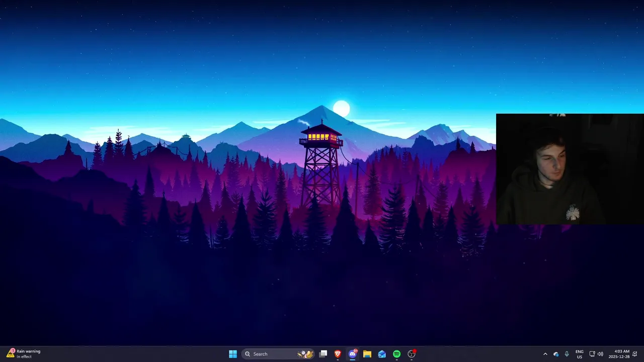The width and height of the screenshot is (644, 362).
Task: Open the Windows Start menu
Action: tap(232, 354)
